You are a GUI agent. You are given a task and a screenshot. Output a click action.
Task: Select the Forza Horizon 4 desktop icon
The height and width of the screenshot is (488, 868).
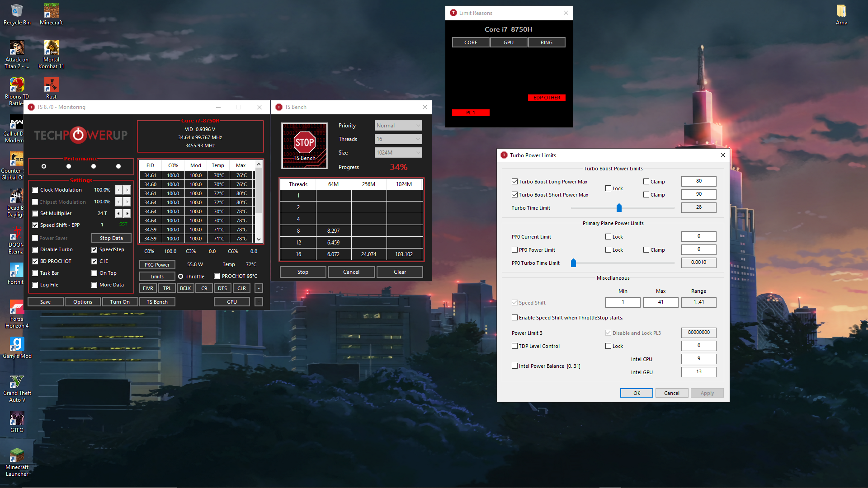coord(17,314)
